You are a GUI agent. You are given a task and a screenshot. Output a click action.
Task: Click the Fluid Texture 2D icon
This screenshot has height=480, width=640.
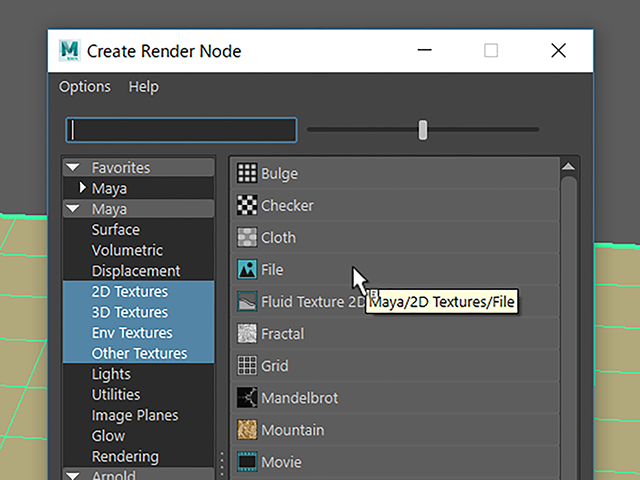[x=247, y=301]
